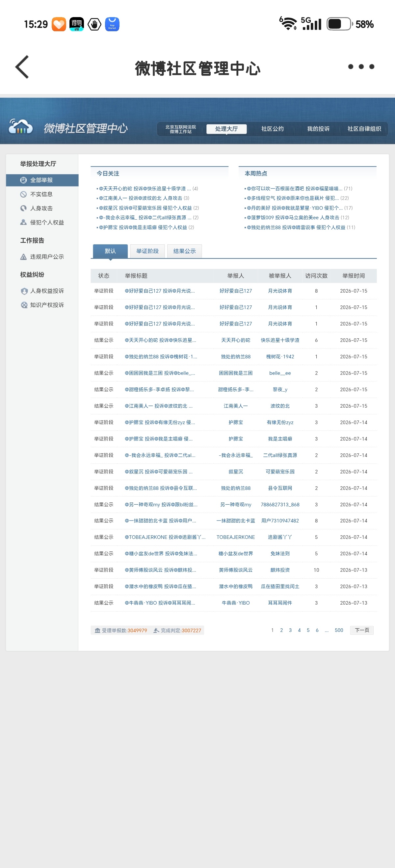Image resolution: width=395 pixels, height=868 pixels.
Task: Open 社区公约 nav tab
Action: click(x=272, y=129)
